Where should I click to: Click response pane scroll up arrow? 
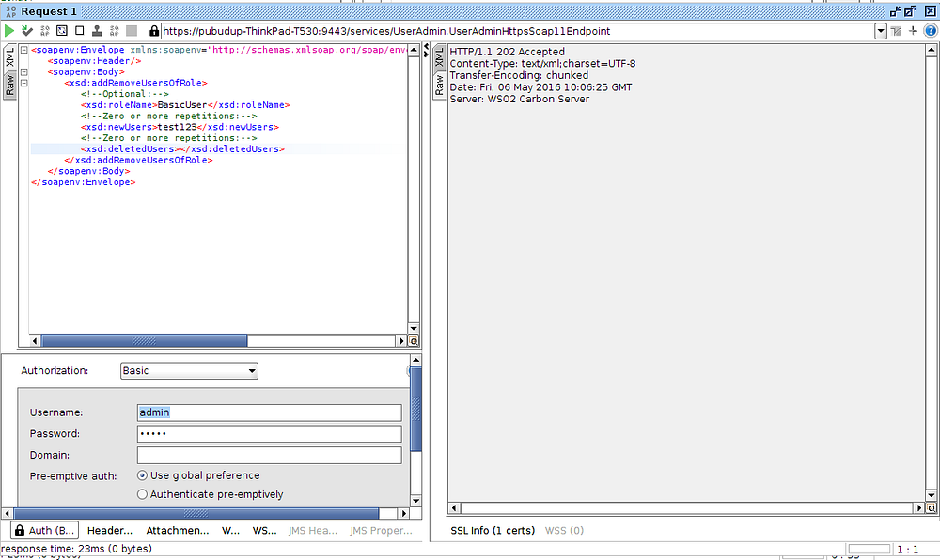[931, 51]
